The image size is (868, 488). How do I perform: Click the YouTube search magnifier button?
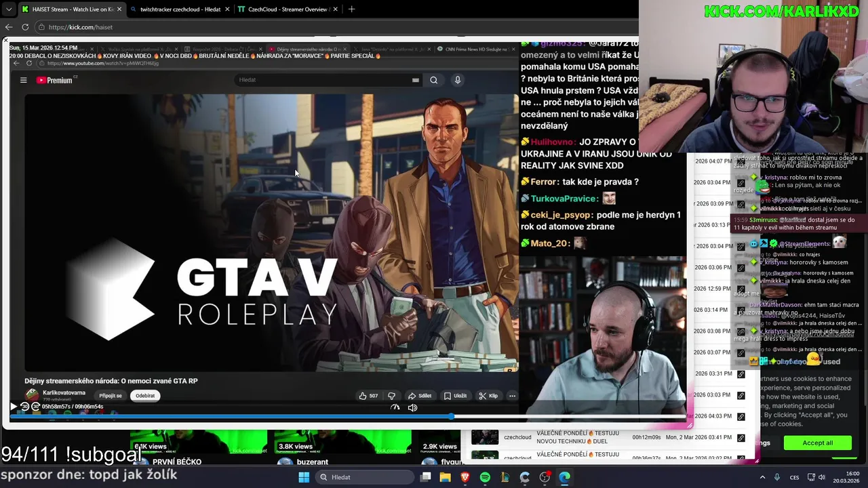click(x=434, y=80)
